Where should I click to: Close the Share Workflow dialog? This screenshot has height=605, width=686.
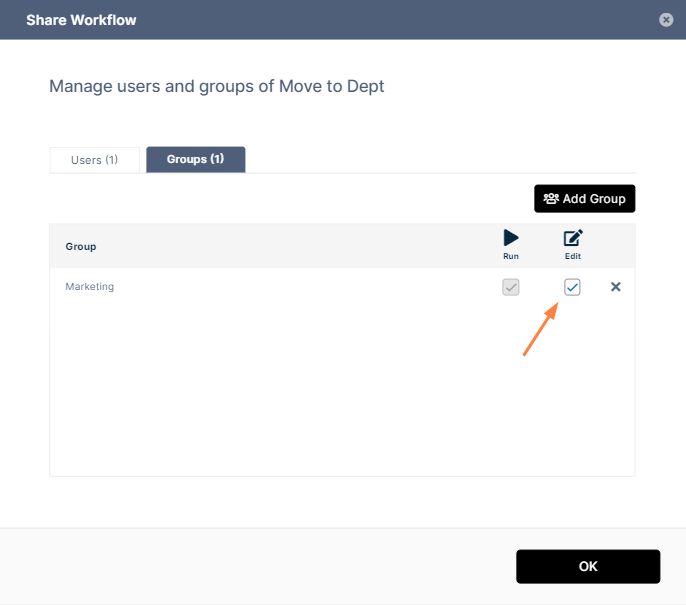point(666,20)
